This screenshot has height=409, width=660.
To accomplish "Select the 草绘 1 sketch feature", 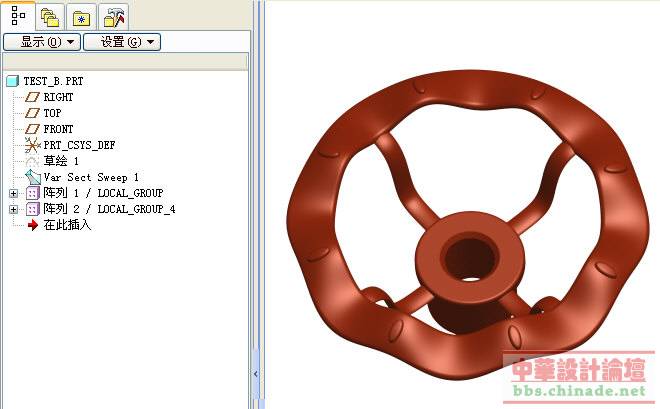I will pyautogui.click(x=60, y=161).
